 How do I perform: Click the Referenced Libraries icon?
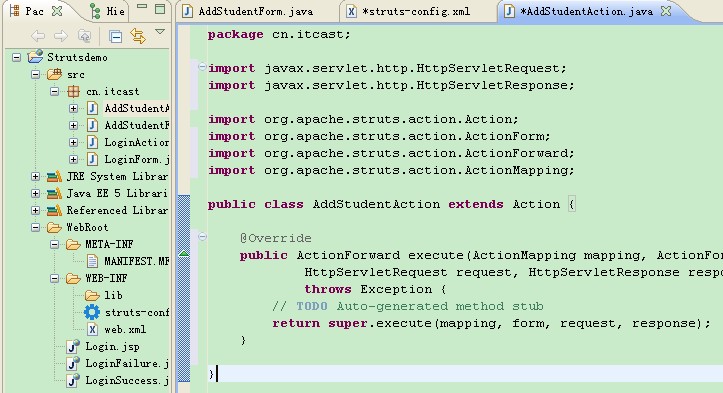click(x=54, y=210)
